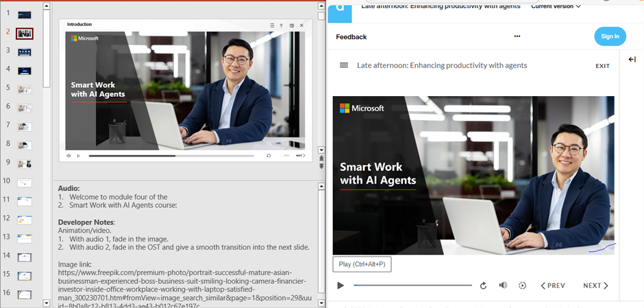Click the small play icon in slide mockup
This screenshot has height=308, width=644.
[x=79, y=156]
